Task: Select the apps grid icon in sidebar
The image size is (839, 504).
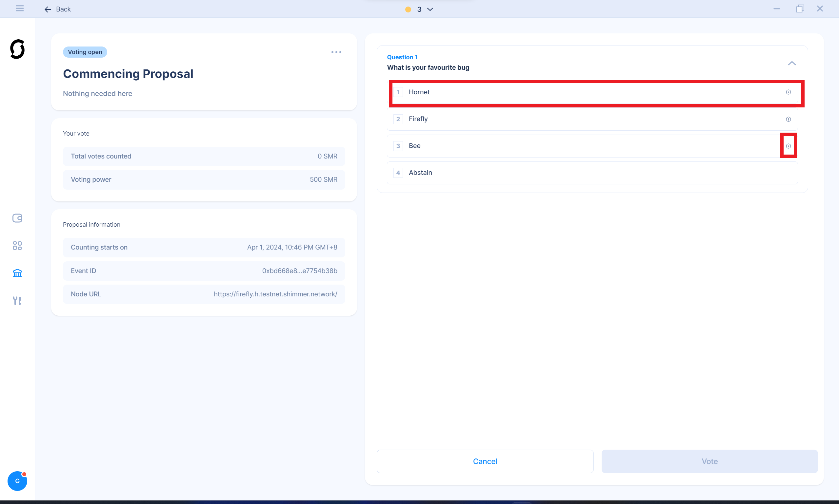Action: (17, 245)
